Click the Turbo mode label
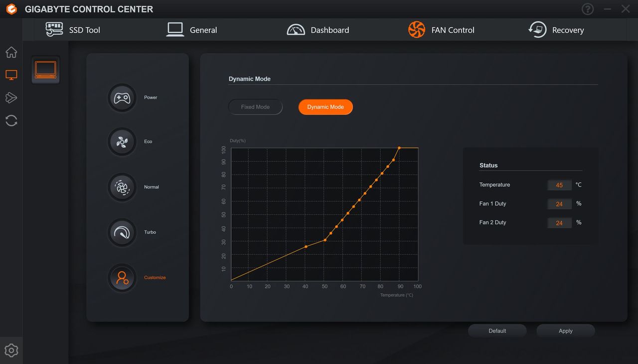This screenshot has width=638, height=364. 150,233
